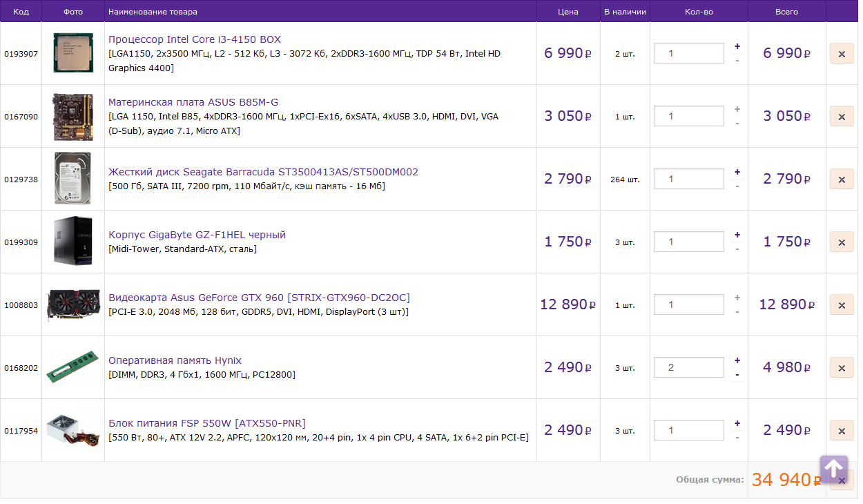Viewport: 863px width, 504px height.
Task: Delete ASUS B85M-G motherboard from cart
Action: [x=842, y=117]
